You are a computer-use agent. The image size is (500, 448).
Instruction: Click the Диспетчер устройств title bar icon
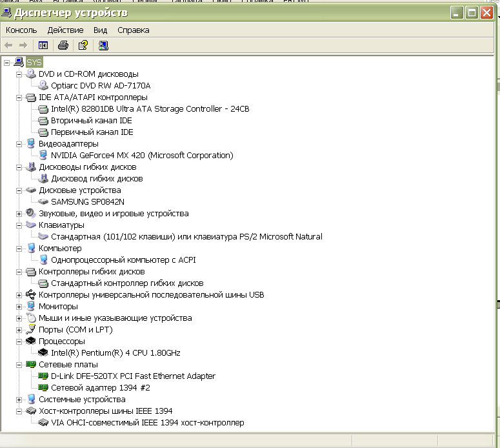6,12
